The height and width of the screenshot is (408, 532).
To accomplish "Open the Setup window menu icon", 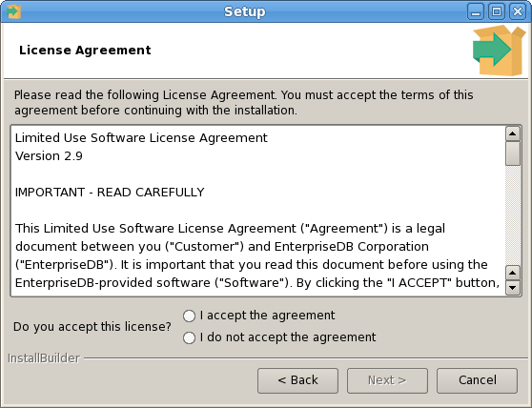I will pos(14,11).
